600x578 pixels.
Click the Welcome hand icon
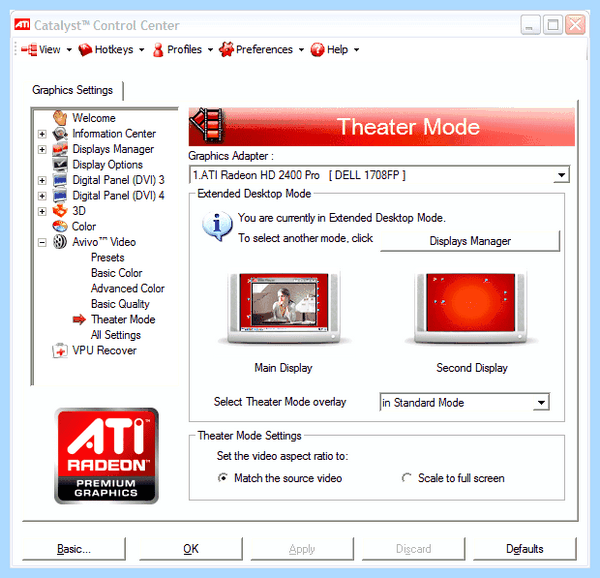(60, 118)
